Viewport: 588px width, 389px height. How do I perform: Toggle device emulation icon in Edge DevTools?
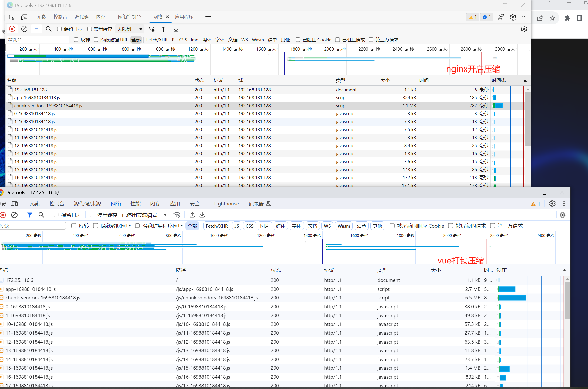(x=24, y=17)
